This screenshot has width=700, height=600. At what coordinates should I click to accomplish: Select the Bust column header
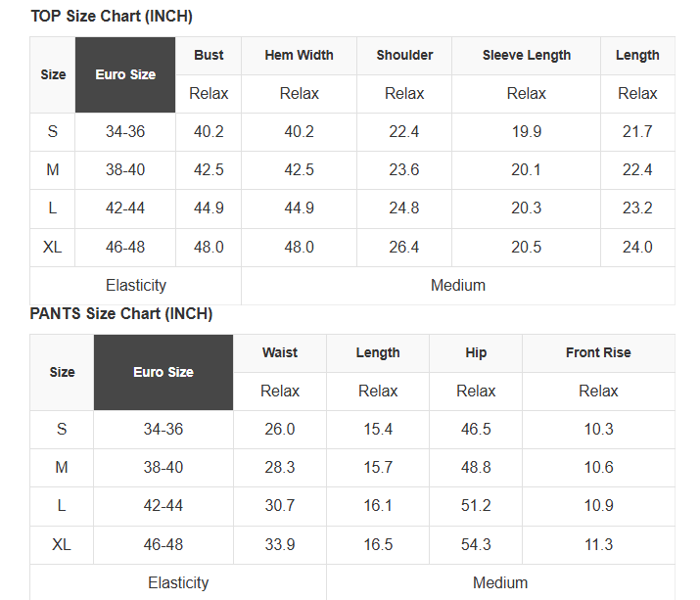209,56
